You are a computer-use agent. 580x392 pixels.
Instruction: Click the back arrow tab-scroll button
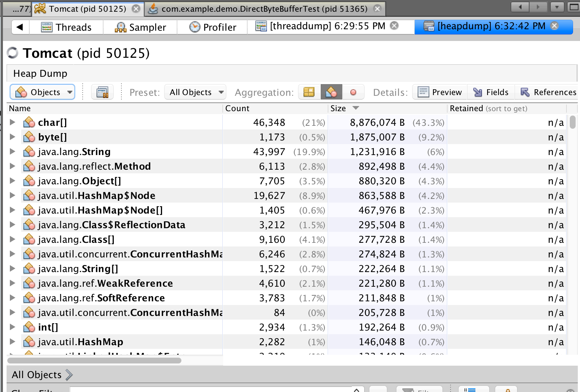click(x=20, y=27)
